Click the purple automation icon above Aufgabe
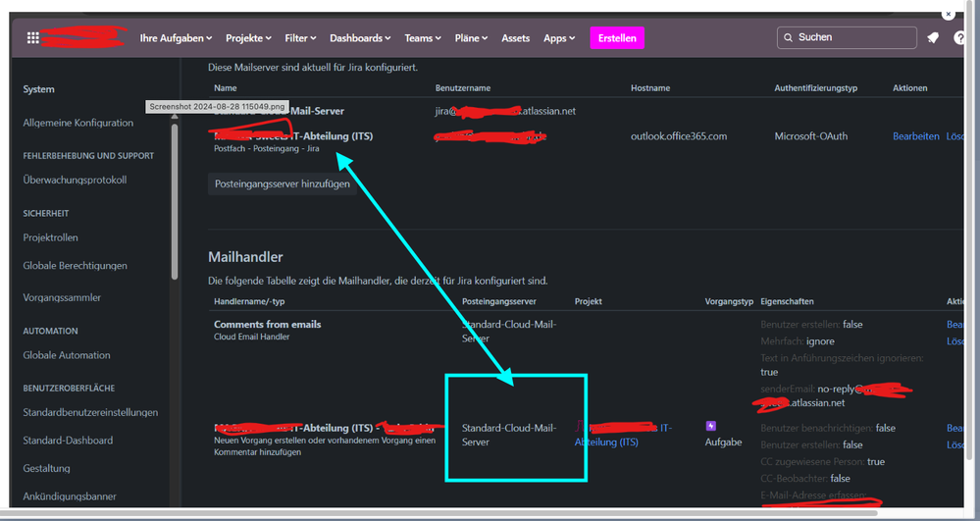 [x=710, y=426]
